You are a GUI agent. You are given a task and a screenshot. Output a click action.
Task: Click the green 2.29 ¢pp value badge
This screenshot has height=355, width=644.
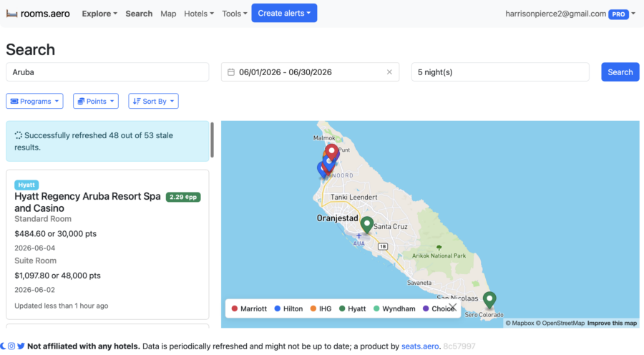click(183, 197)
